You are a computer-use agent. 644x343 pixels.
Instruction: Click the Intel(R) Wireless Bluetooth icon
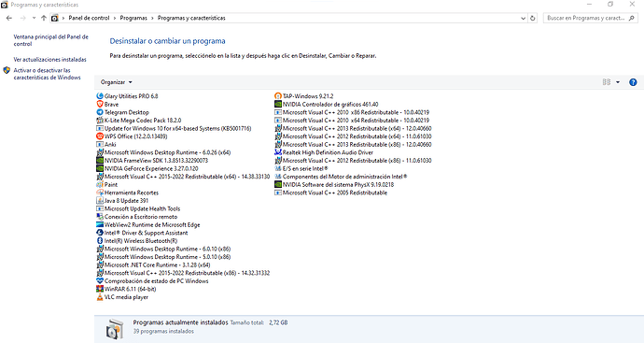[x=99, y=240]
